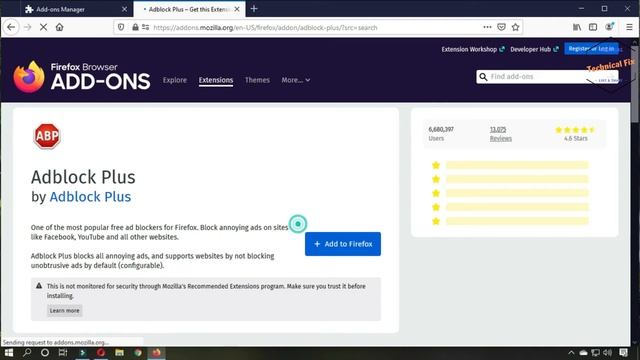Click the volume tray icon

point(607,353)
